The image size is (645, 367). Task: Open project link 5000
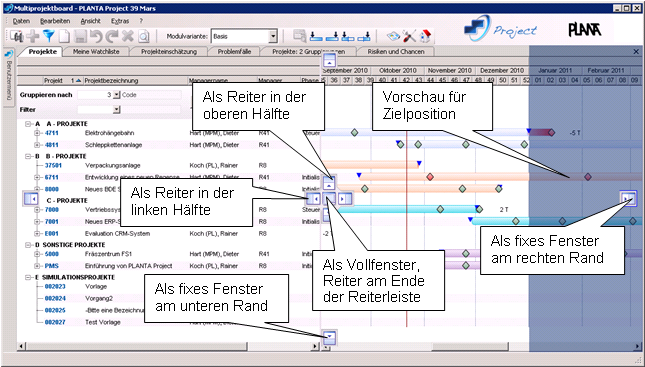coord(51,254)
